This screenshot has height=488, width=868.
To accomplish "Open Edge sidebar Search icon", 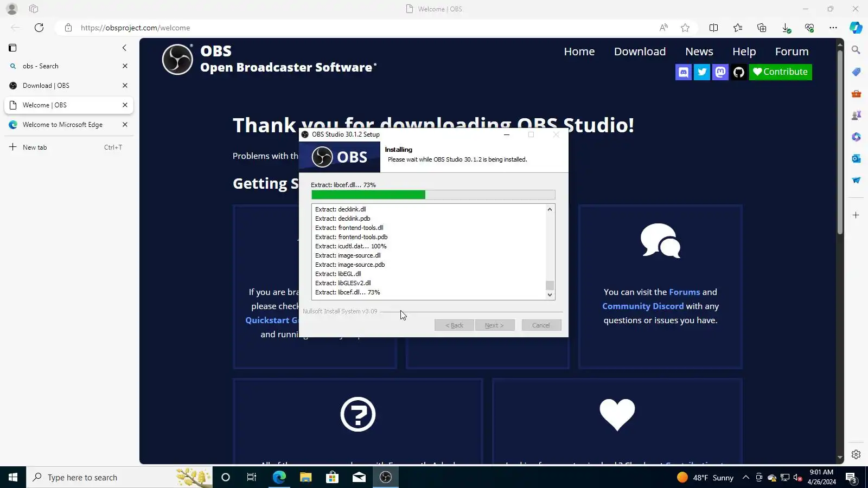I will tap(856, 50).
